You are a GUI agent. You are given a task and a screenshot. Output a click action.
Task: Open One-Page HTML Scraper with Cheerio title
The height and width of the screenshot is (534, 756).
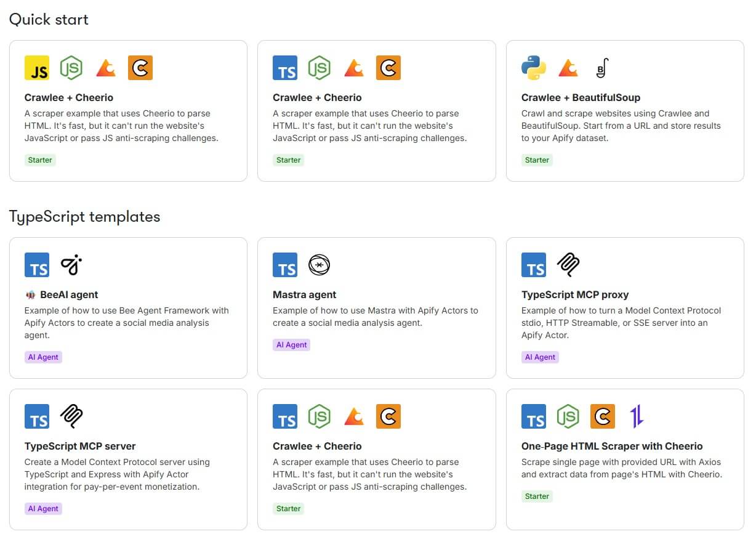(612, 446)
